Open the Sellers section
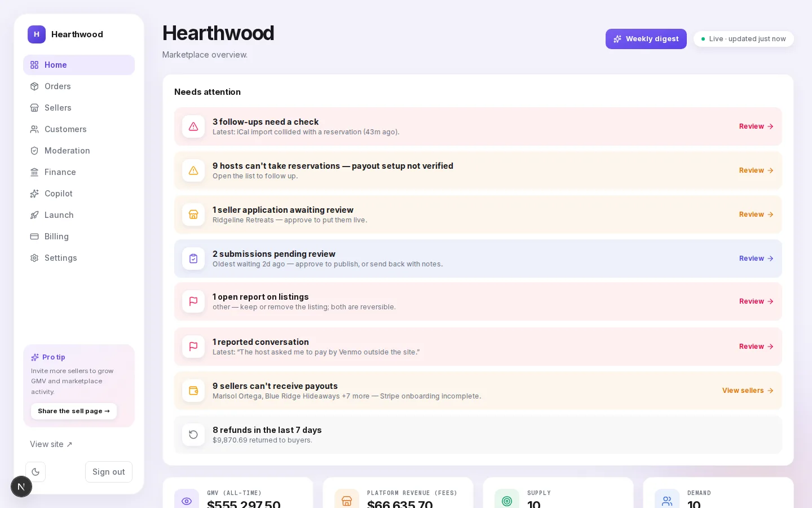 (x=79, y=108)
